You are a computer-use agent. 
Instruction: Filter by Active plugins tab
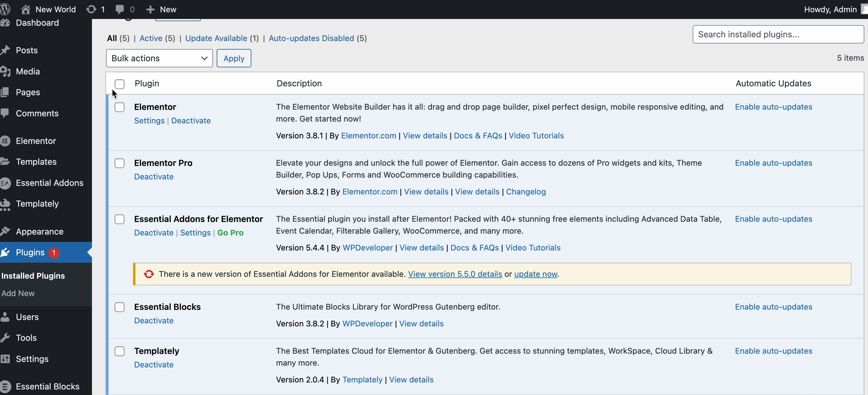(x=151, y=38)
